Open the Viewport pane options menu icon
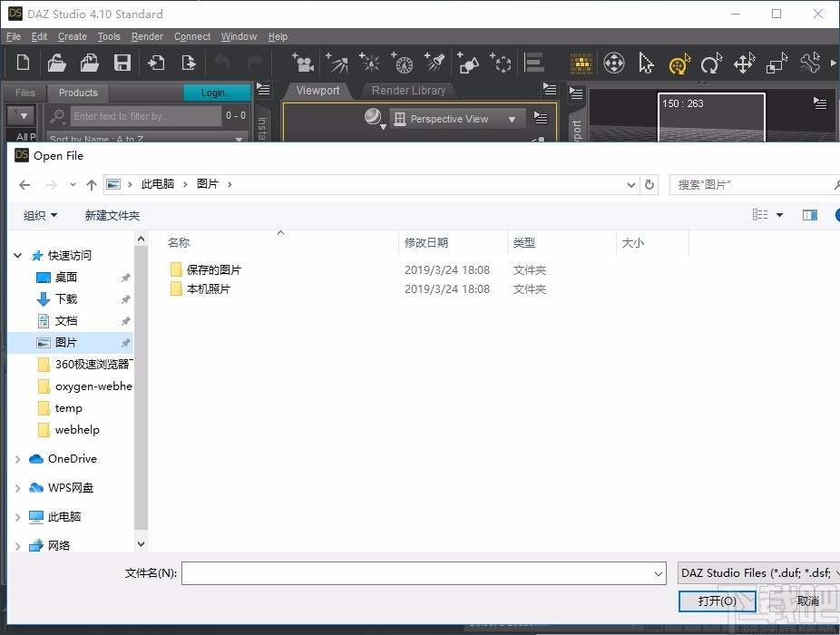Image resolution: width=840 pixels, height=635 pixels. 550,88
